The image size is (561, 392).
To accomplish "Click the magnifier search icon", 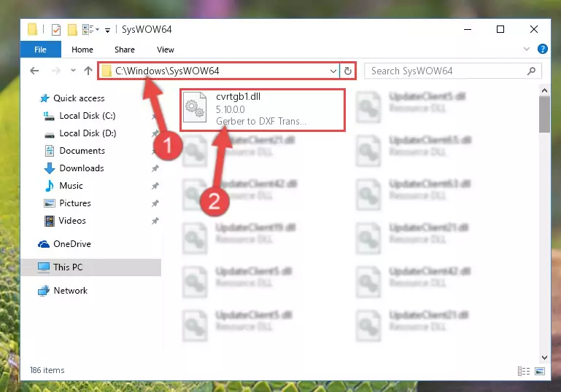I will point(531,71).
